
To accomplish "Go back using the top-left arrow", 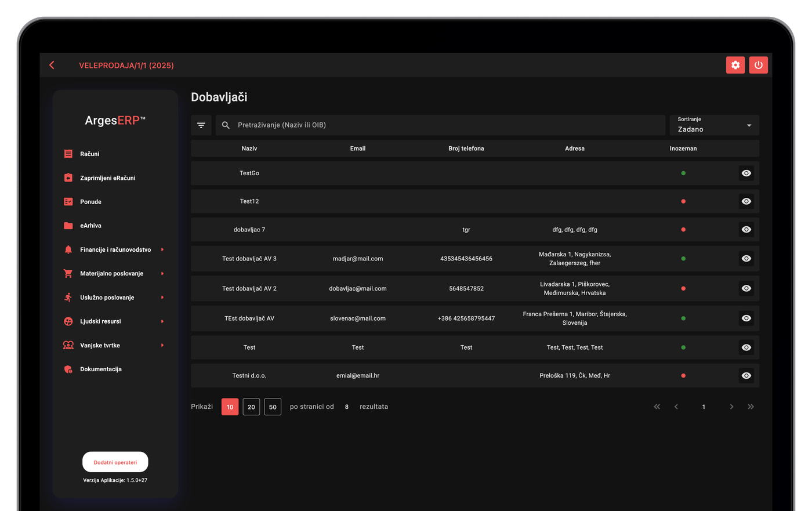I will click(52, 65).
